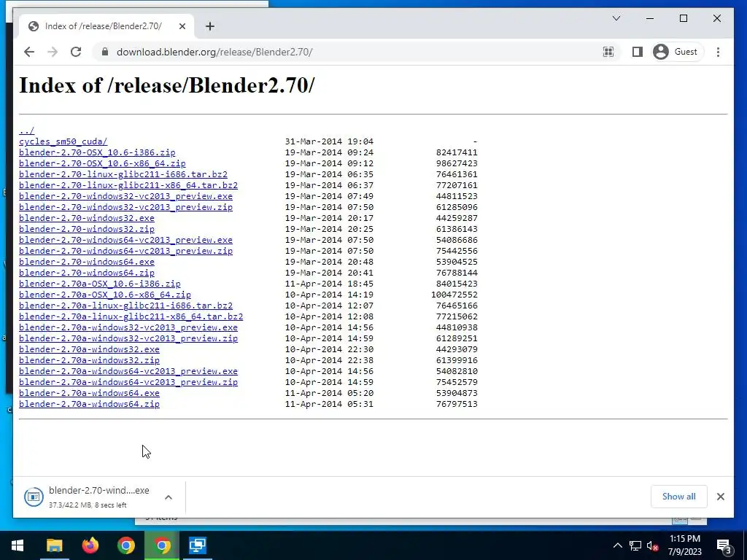Viewport: 747px width, 560px height.
Task: Download blender-2.70a-windows32.zip
Action: 90,360
